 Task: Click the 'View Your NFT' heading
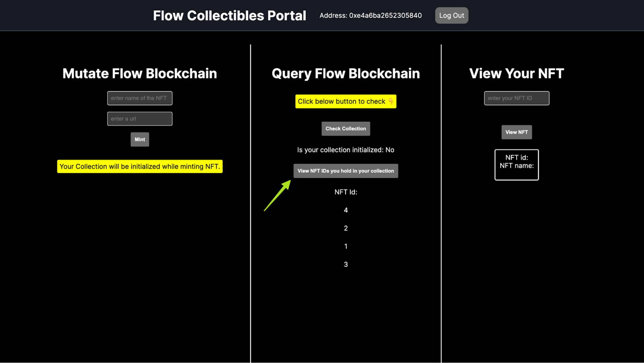516,73
